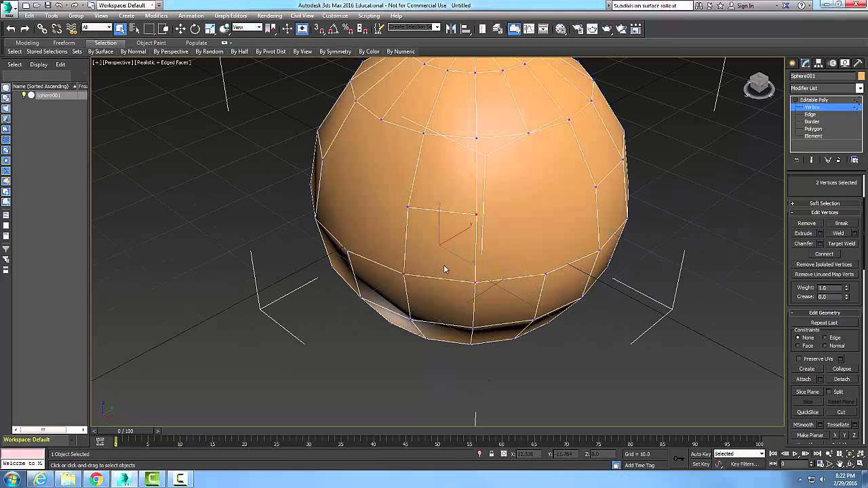The image size is (868, 488).
Task: Activate the Select and Link tool
Action: pos(42,28)
